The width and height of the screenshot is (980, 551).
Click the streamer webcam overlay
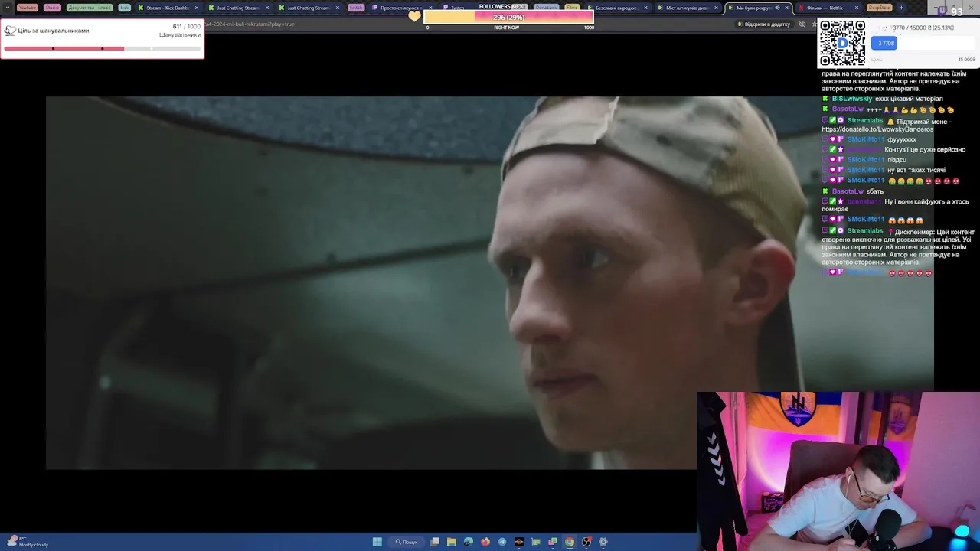pos(838,471)
